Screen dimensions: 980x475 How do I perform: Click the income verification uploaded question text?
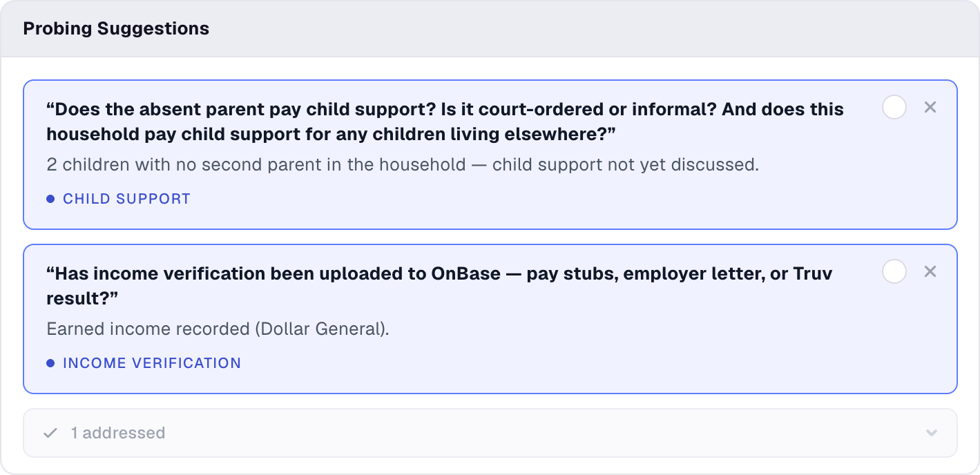439,286
